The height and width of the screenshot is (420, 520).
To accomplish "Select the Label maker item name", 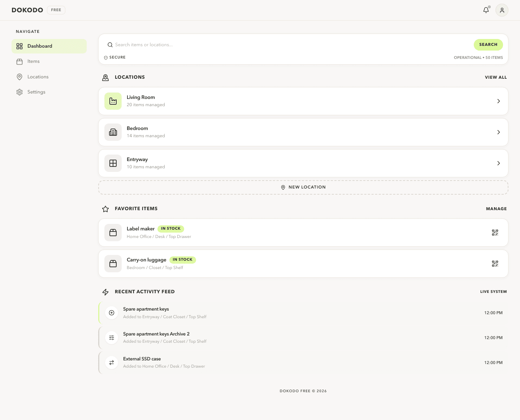I will point(140,229).
